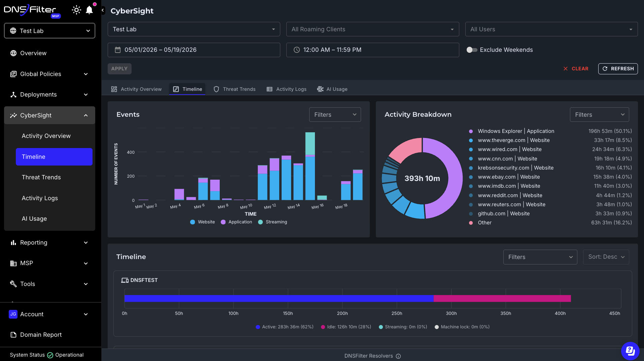Switch to Activity Logs tab
Image resolution: width=644 pixels, height=361 pixels.
coord(287,89)
